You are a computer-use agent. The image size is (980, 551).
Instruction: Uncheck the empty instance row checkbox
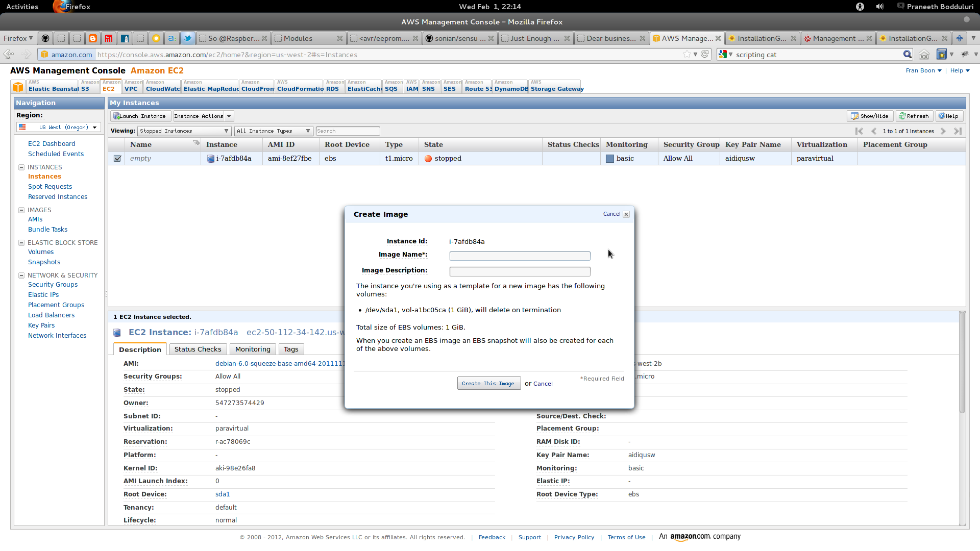click(x=117, y=159)
